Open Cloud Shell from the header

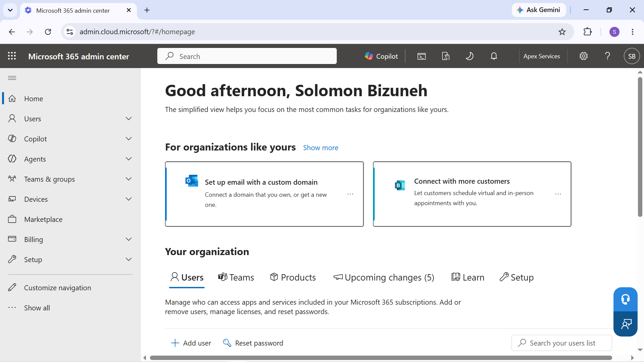click(422, 56)
